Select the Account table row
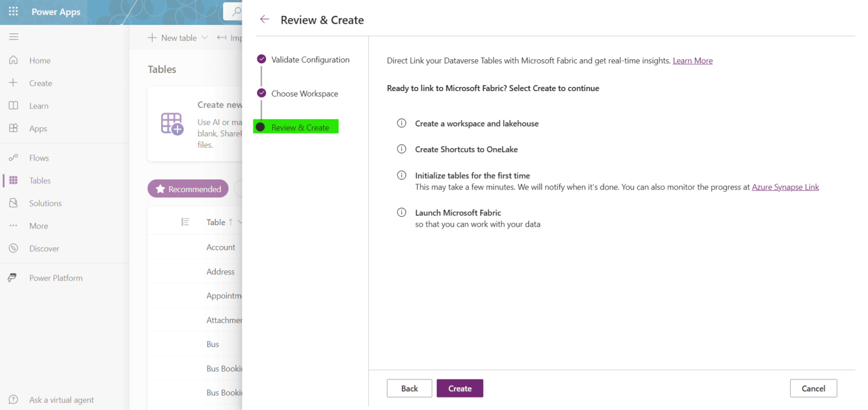Image resolution: width=868 pixels, height=410 pixels. pyautogui.click(x=220, y=247)
